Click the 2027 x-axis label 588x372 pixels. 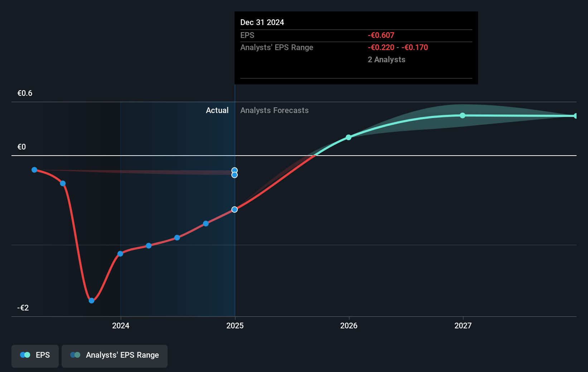pyautogui.click(x=463, y=325)
